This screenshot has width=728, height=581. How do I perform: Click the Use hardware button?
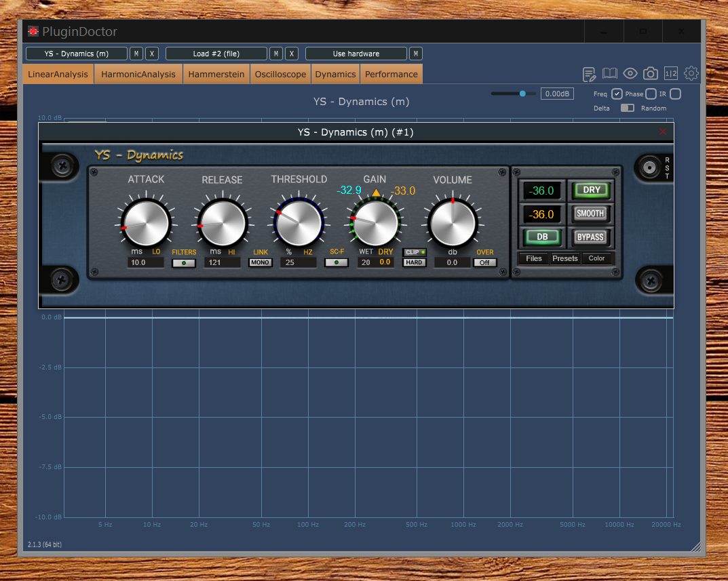pos(356,54)
